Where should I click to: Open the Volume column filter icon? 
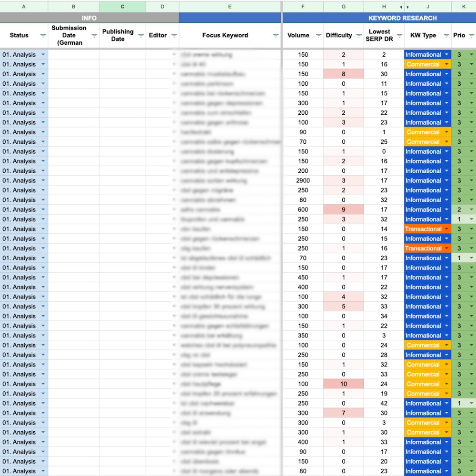click(x=318, y=36)
